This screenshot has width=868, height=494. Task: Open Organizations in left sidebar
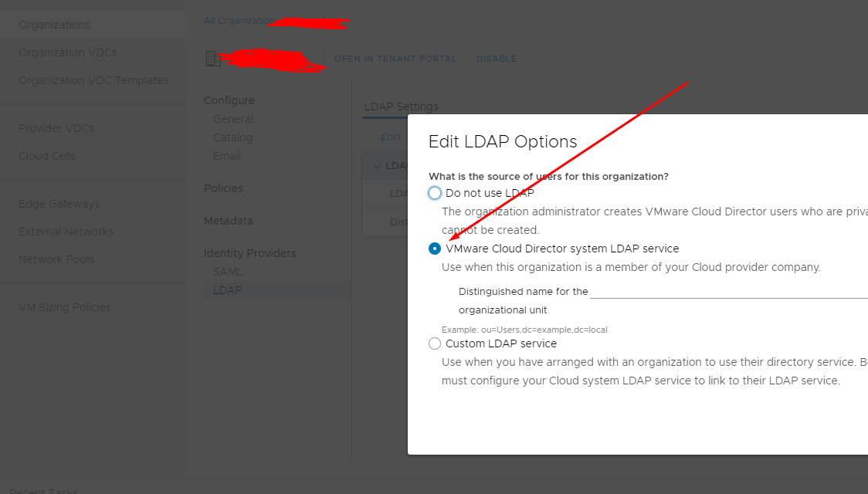54,25
